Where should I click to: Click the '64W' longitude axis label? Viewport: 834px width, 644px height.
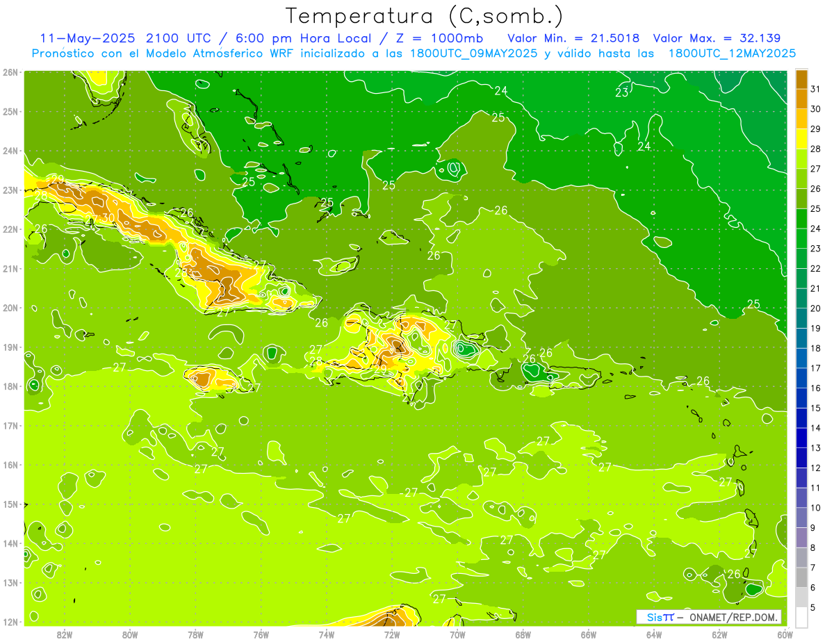click(x=654, y=634)
